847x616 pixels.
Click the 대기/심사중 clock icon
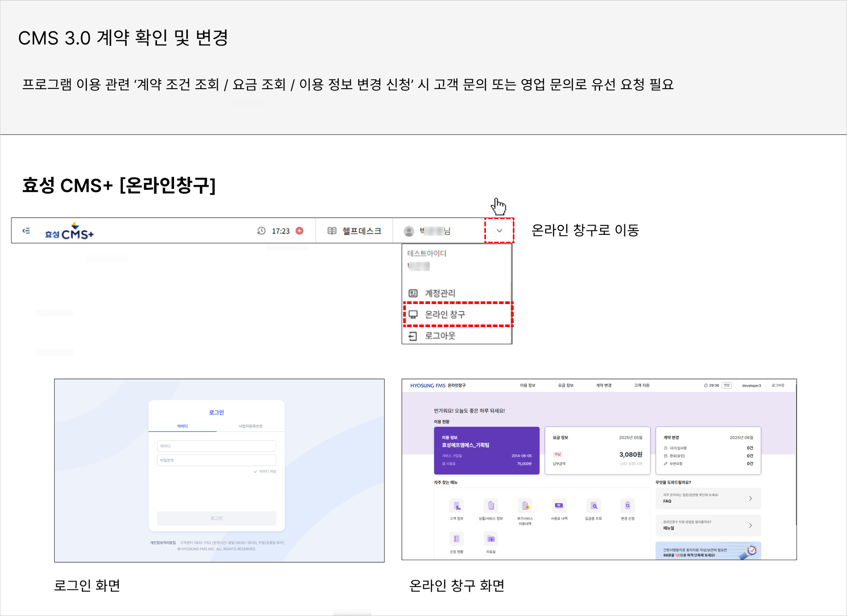665,448
